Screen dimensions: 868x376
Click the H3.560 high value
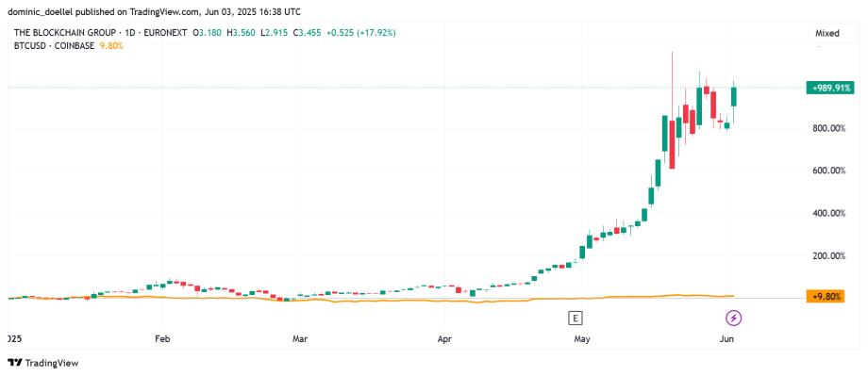click(x=241, y=33)
